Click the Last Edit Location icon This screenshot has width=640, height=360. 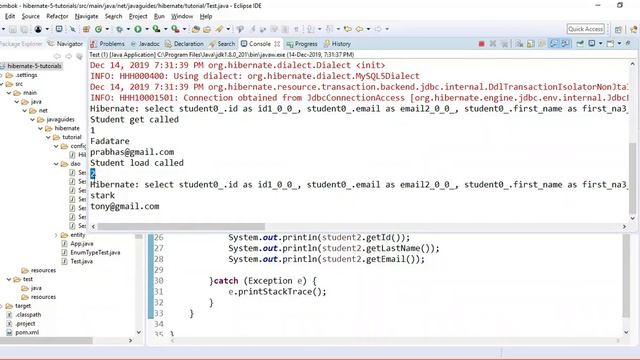[348, 29]
